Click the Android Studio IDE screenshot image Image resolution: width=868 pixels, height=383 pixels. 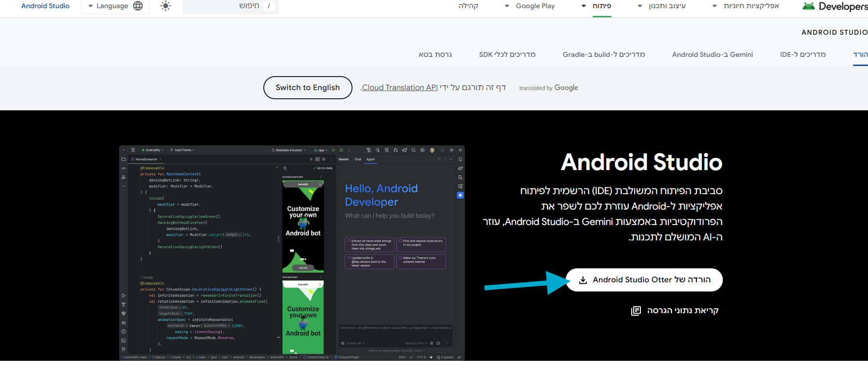click(292, 253)
